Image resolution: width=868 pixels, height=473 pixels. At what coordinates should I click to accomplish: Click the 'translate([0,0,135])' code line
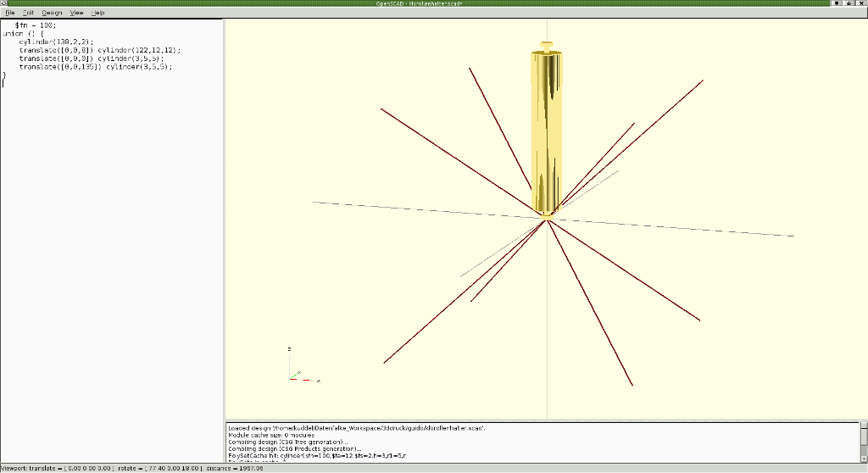click(96, 67)
